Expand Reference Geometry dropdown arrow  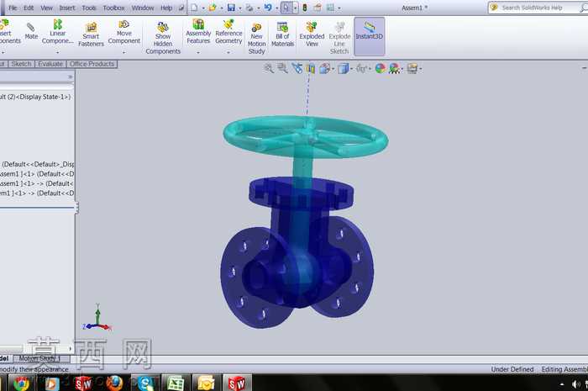[228, 53]
